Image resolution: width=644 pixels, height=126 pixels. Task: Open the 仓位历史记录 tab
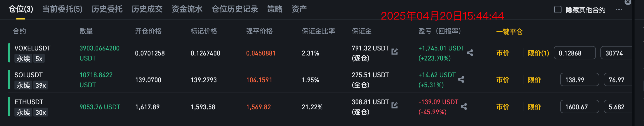click(235, 9)
